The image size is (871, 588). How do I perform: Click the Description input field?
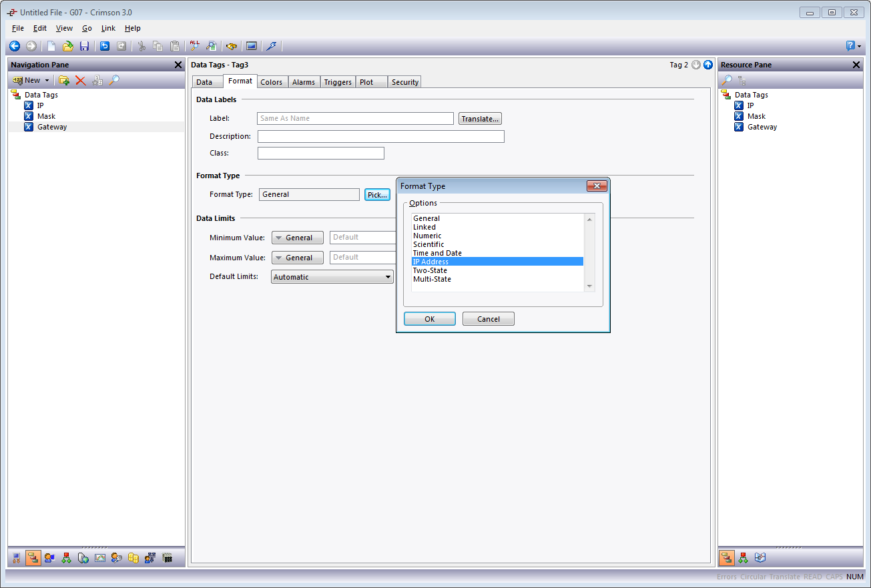pos(381,136)
